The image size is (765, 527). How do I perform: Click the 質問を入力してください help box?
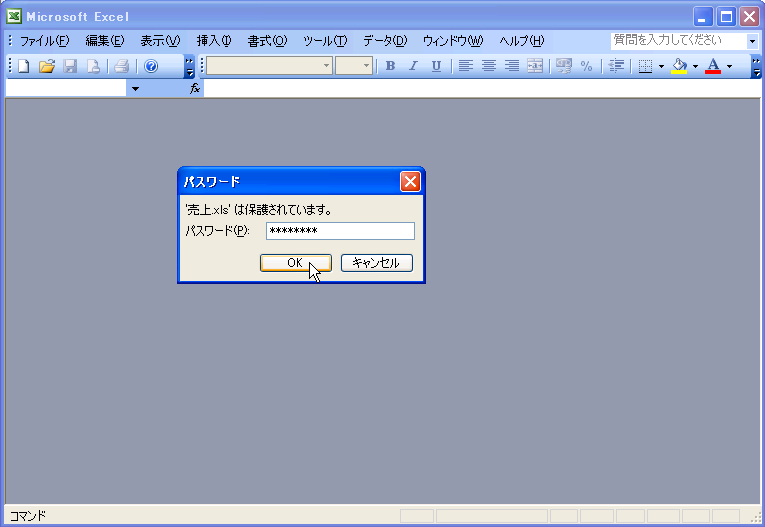point(679,41)
